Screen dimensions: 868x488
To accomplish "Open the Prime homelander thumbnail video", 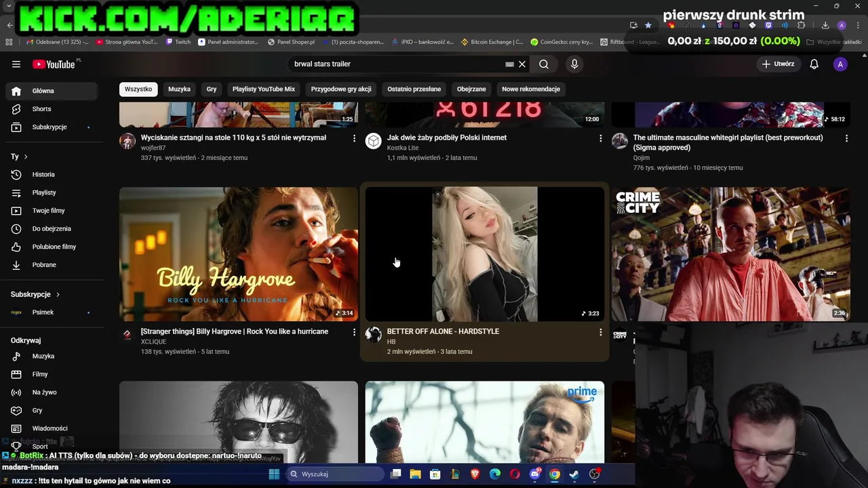I will [485, 422].
